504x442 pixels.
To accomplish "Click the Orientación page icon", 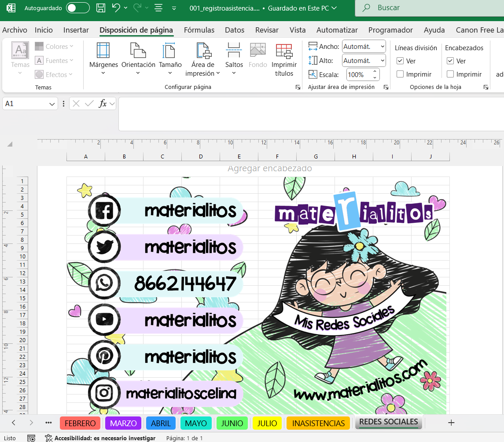I will (138, 51).
